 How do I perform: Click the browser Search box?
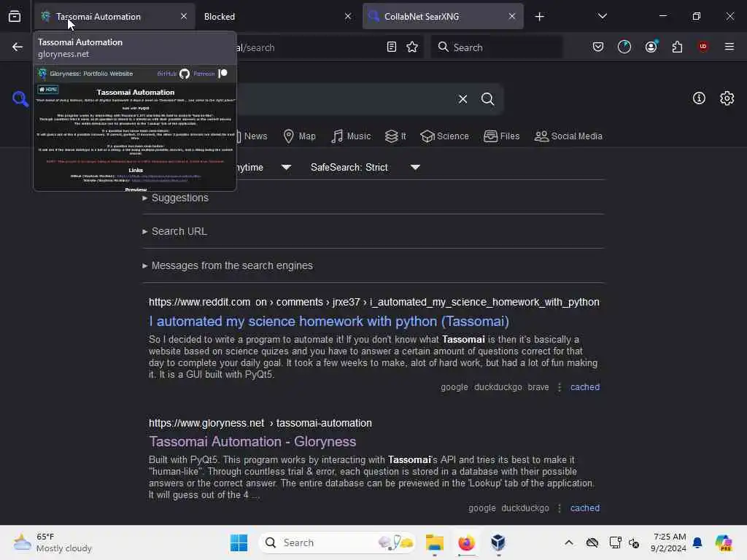point(496,47)
